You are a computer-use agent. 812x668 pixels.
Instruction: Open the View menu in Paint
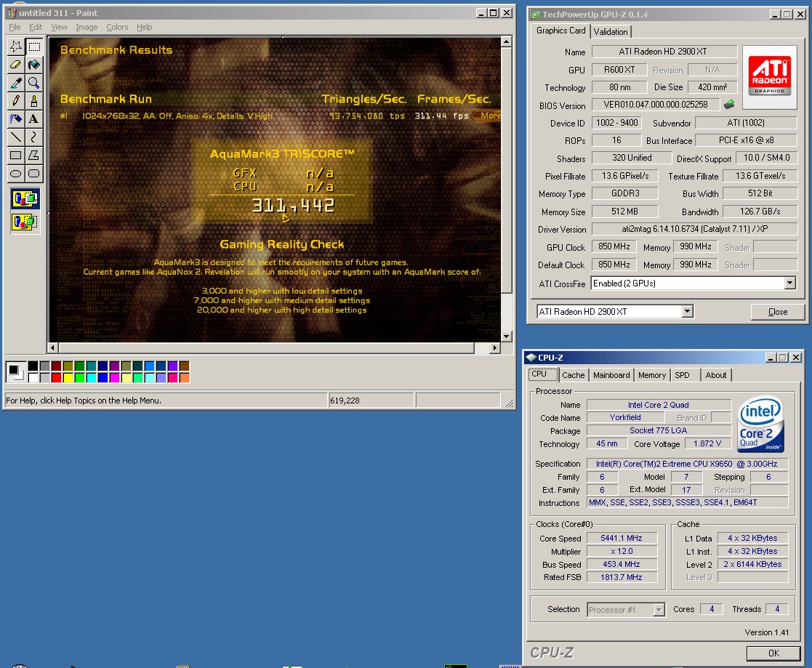click(x=59, y=27)
